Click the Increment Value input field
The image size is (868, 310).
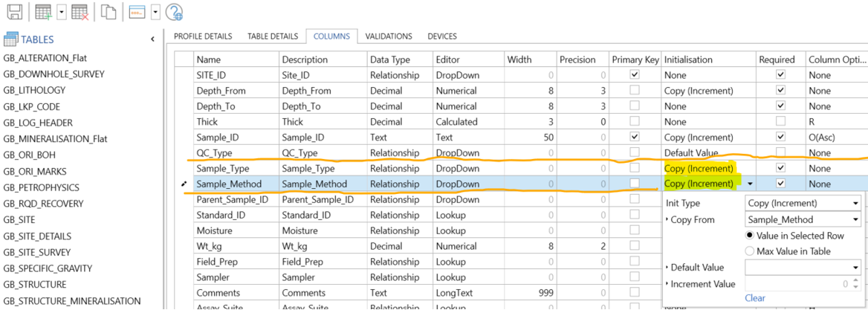pos(797,284)
